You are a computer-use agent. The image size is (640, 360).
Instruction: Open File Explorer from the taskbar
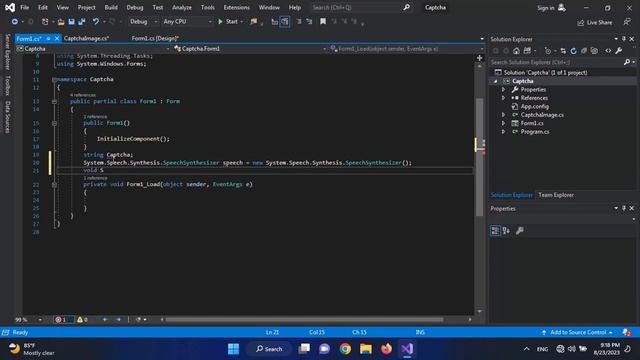(x=366, y=349)
